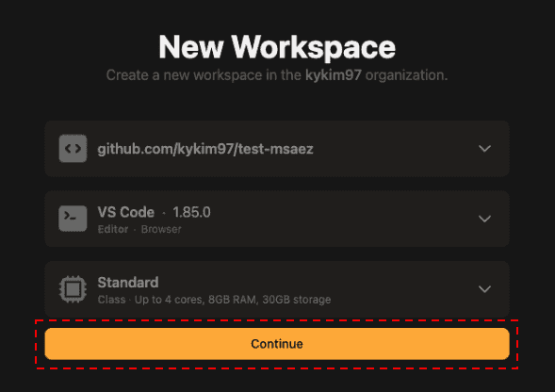555x392 pixels.
Task: Click the Editor · Browser subtitle
Action: [x=139, y=229]
